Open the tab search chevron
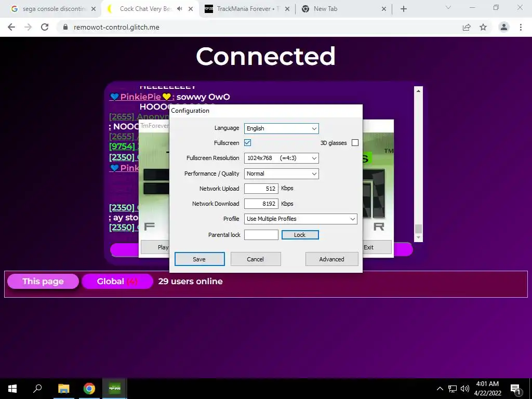 tap(448, 7)
